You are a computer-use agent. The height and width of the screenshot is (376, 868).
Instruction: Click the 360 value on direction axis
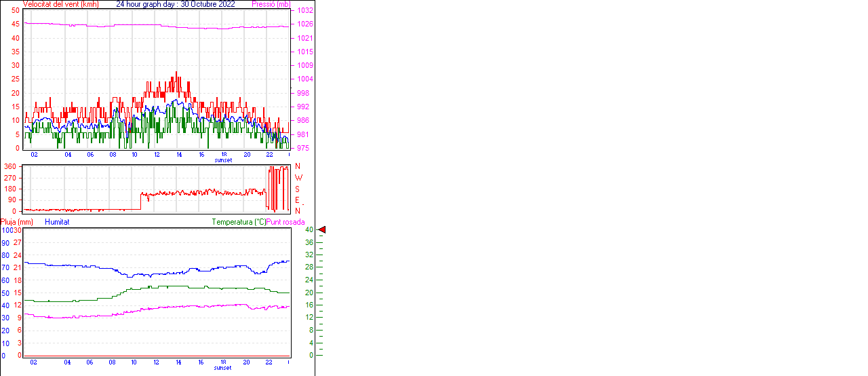coord(9,166)
